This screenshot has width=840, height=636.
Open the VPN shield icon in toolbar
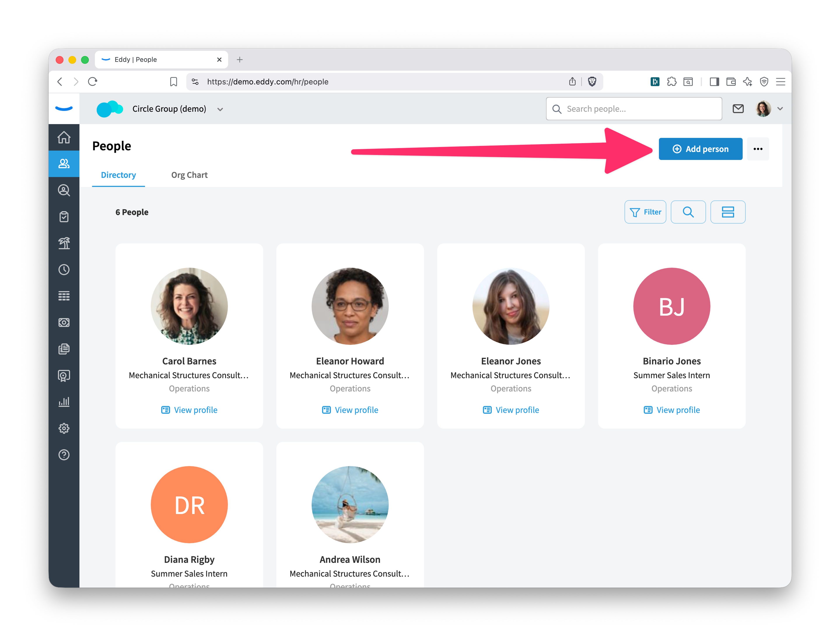(x=764, y=82)
